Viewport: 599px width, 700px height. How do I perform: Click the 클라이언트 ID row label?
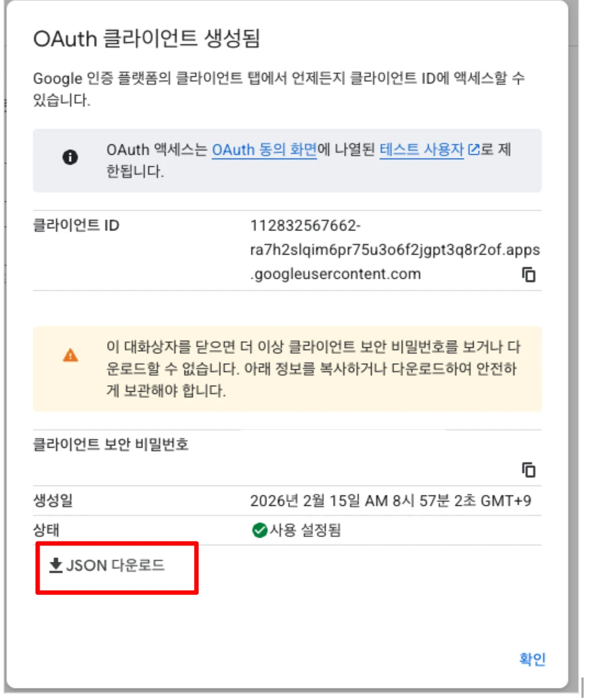76,225
